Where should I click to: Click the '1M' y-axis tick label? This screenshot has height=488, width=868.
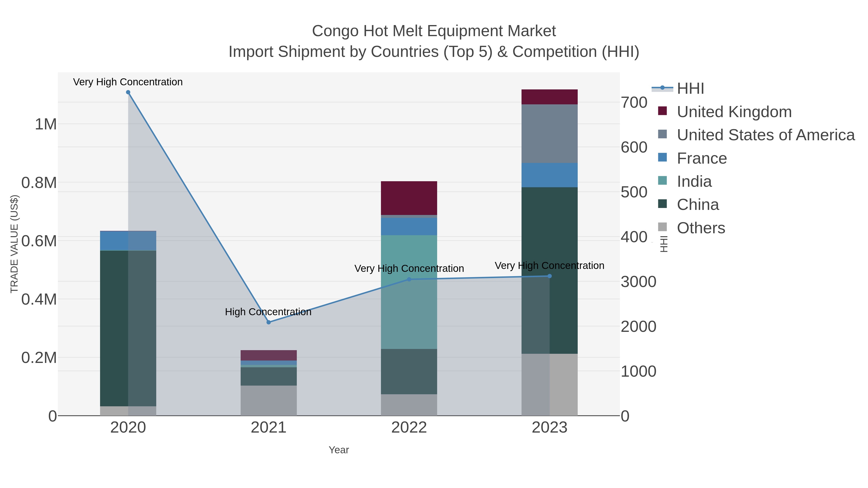point(46,124)
